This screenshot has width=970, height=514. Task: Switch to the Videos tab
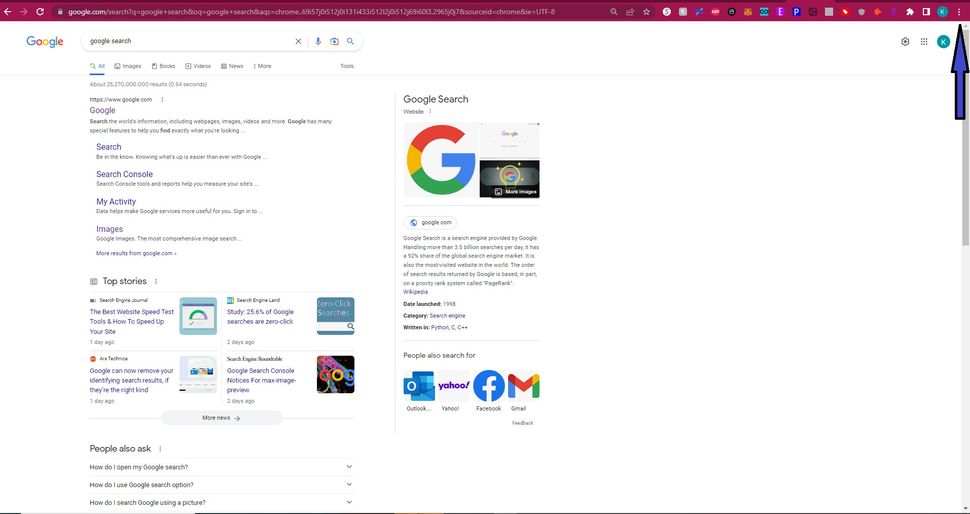(x=198, y=66)
